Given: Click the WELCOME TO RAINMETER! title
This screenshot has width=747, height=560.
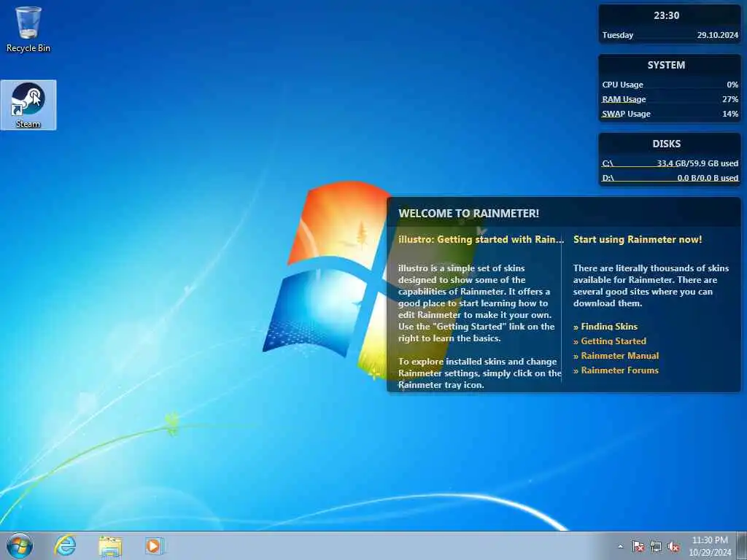Looking at the screenshot, I should click(x=469, y=214).
